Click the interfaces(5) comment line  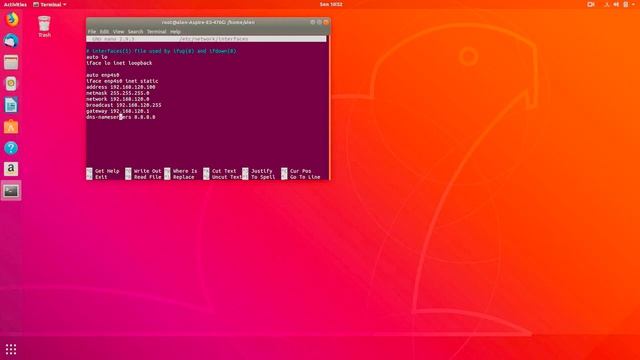click(161, 51)
